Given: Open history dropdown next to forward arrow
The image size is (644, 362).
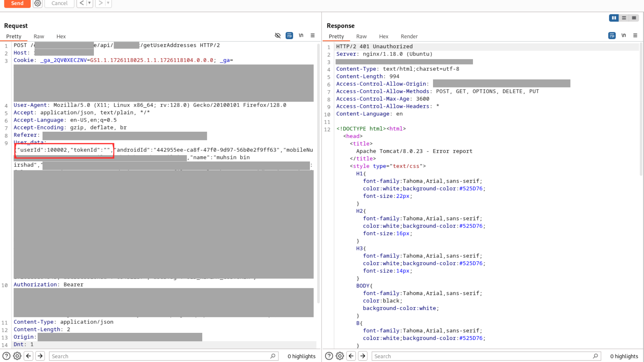Looking at the screenshot, I should coord(108,3).
